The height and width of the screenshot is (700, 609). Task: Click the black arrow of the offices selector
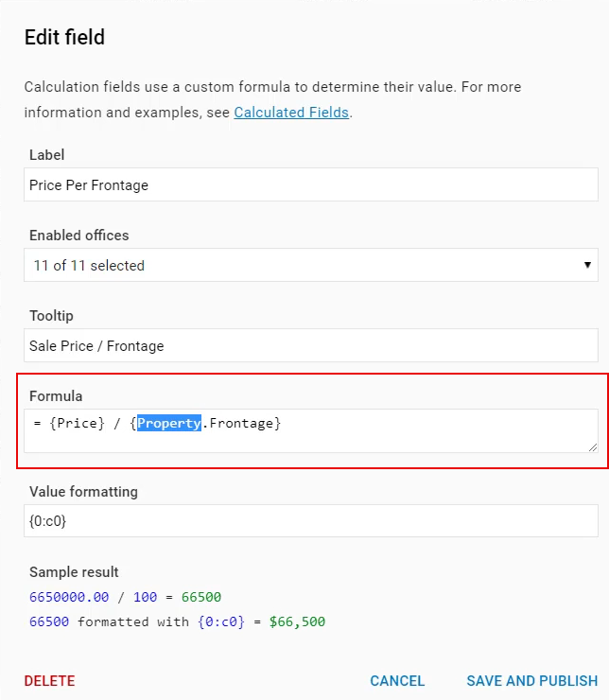pos(587,265)
